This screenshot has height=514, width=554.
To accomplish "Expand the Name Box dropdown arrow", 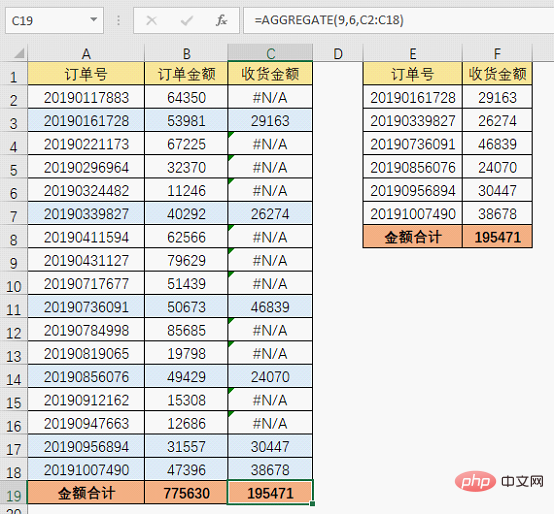I will [94, 19].
